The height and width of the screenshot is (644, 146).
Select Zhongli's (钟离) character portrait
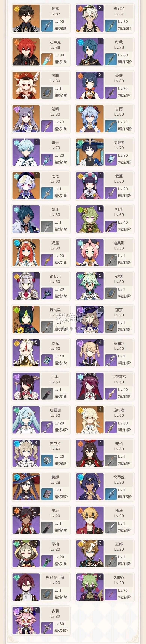[x=26, y=18]
